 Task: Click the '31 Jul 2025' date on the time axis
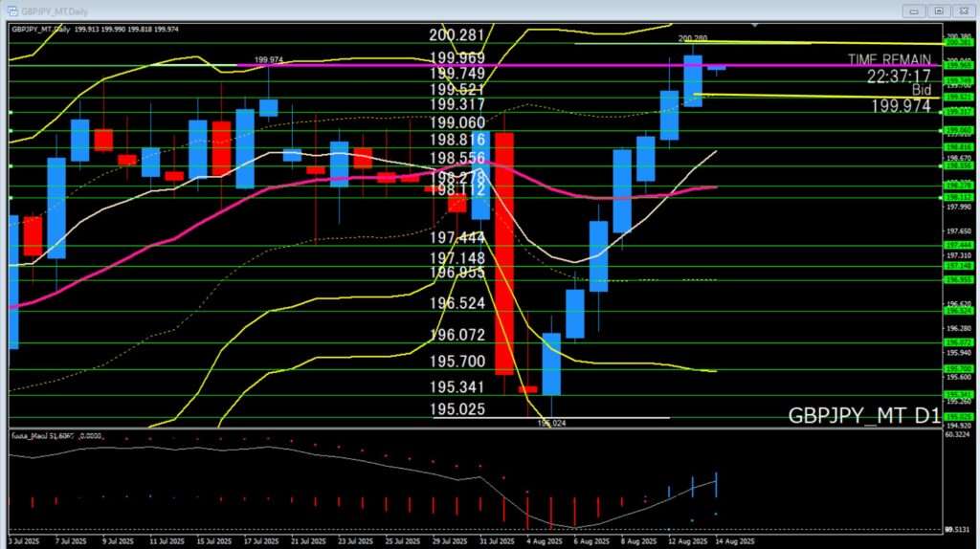(497, 541)
